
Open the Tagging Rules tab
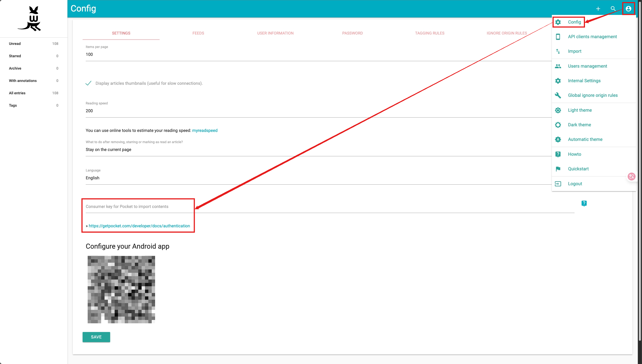coord(430,33)
